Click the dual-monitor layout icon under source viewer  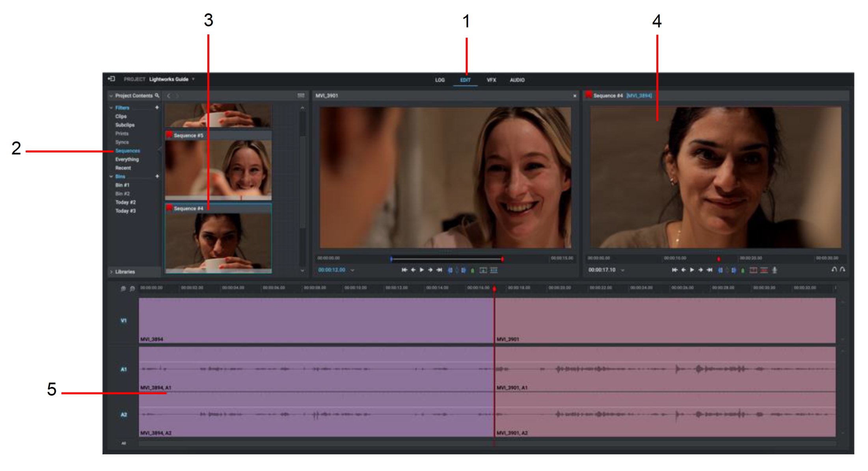(x=484, y=270)
